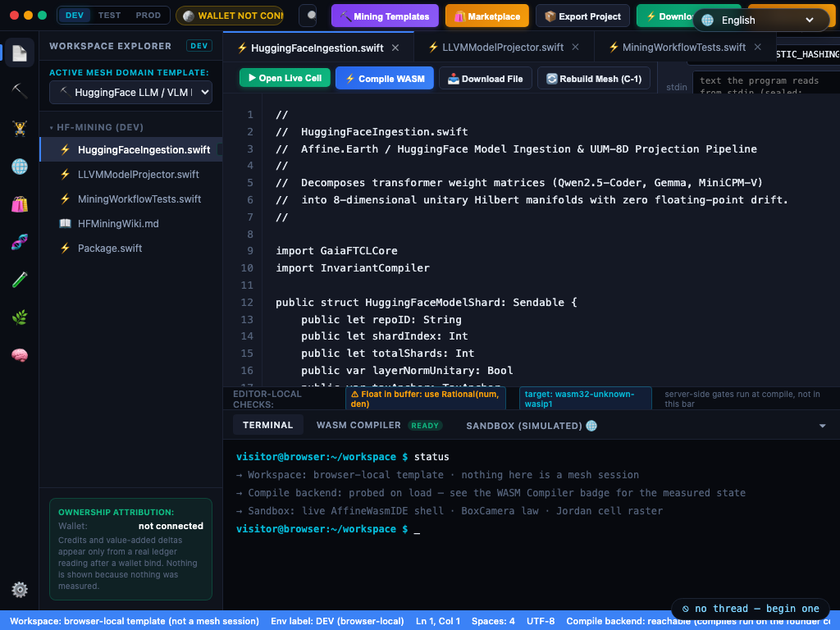The width and height of the screenshot is (840, 630).
Task: Click the Download File button
Action: point(486,78)
